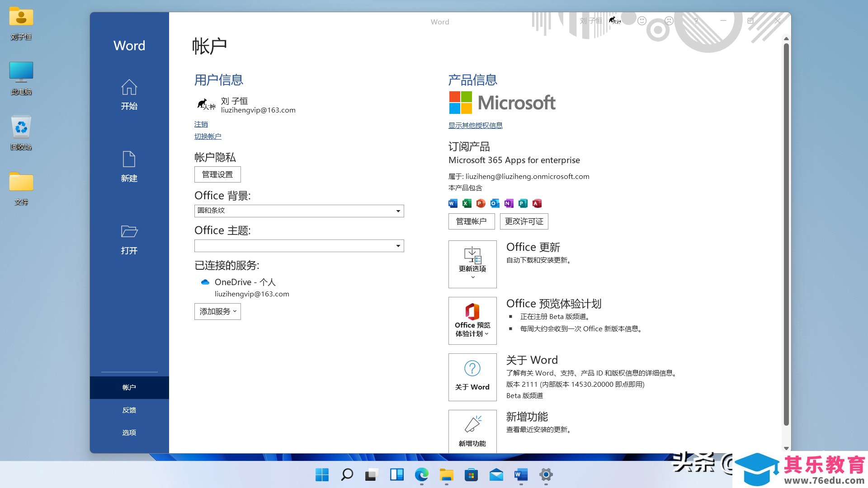
Task: Click the vertical scrollbar down arrow
Action: (786, 448)
